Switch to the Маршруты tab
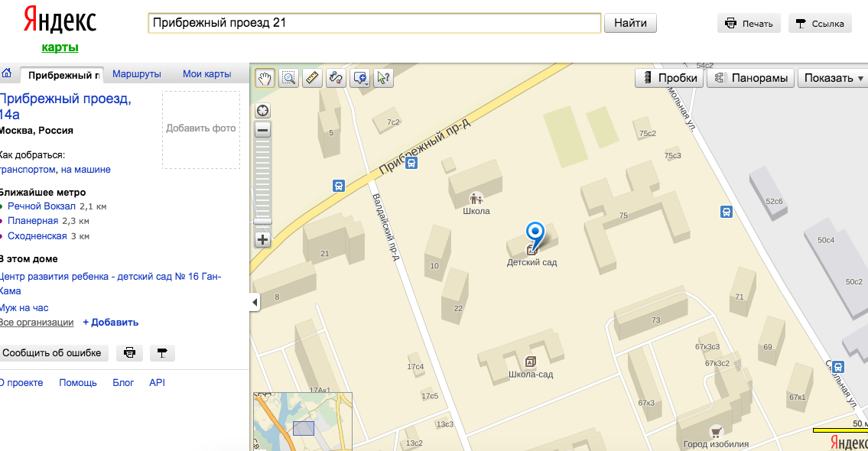 137,74
